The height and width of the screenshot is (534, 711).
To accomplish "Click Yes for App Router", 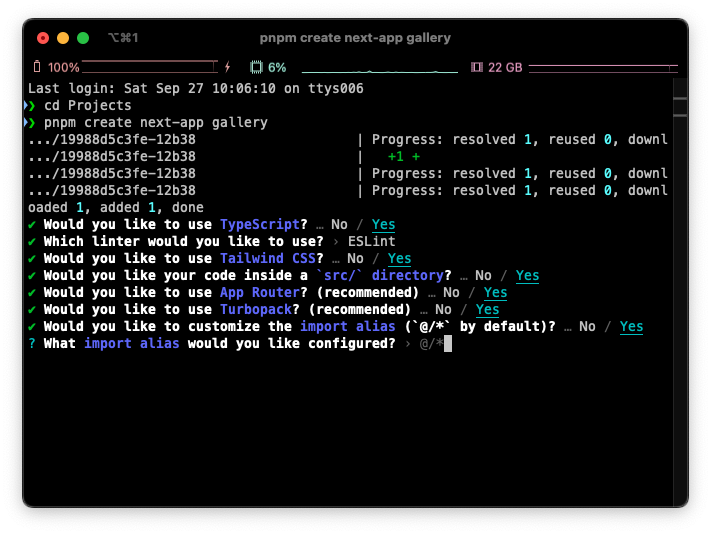I will [x=495, y=292].
